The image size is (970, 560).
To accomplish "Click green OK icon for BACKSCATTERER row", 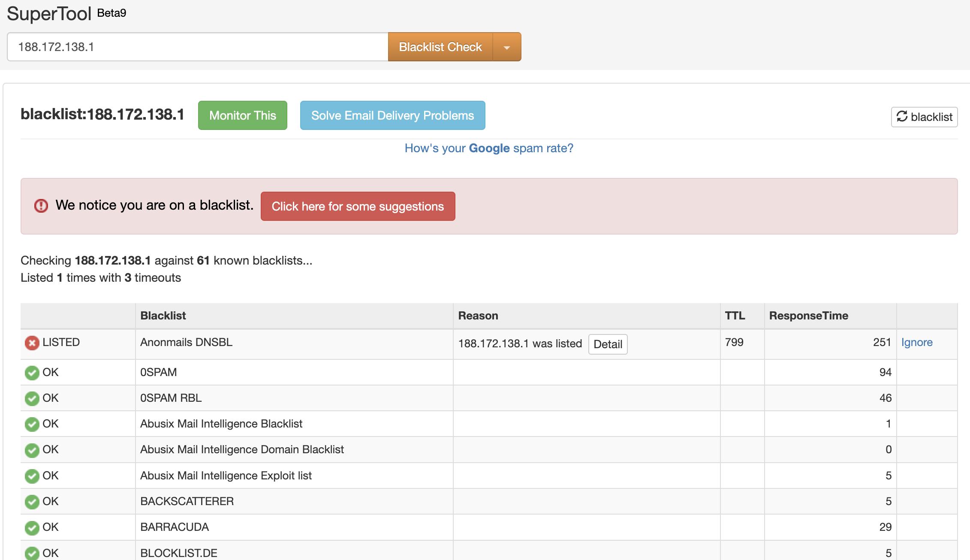I will (32, 502).
